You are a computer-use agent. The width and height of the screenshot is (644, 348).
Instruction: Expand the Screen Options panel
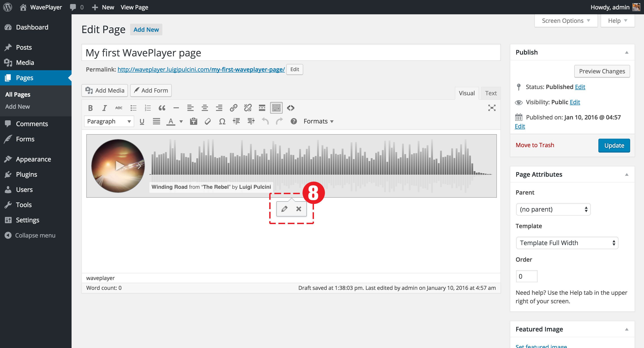tap(566, 21)
